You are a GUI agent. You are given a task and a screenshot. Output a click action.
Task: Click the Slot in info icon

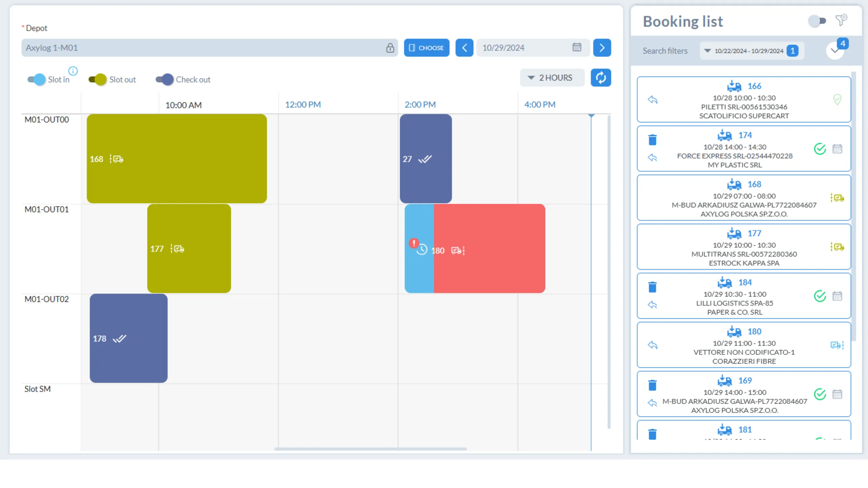(x=73, y=71)
